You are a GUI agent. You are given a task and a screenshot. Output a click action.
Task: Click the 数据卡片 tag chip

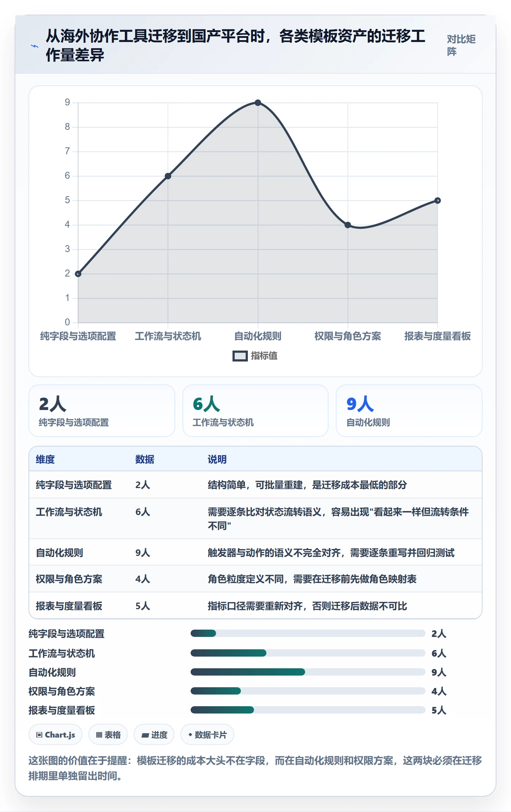207,735
